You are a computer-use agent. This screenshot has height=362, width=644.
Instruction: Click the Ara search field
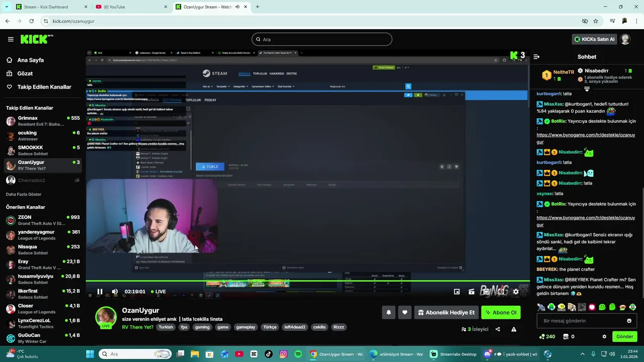point(322,39)
